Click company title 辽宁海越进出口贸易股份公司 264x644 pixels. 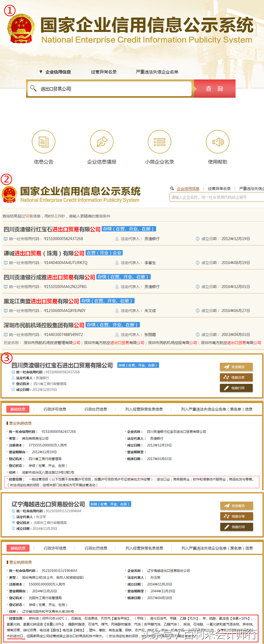click(x=48, y=504)
